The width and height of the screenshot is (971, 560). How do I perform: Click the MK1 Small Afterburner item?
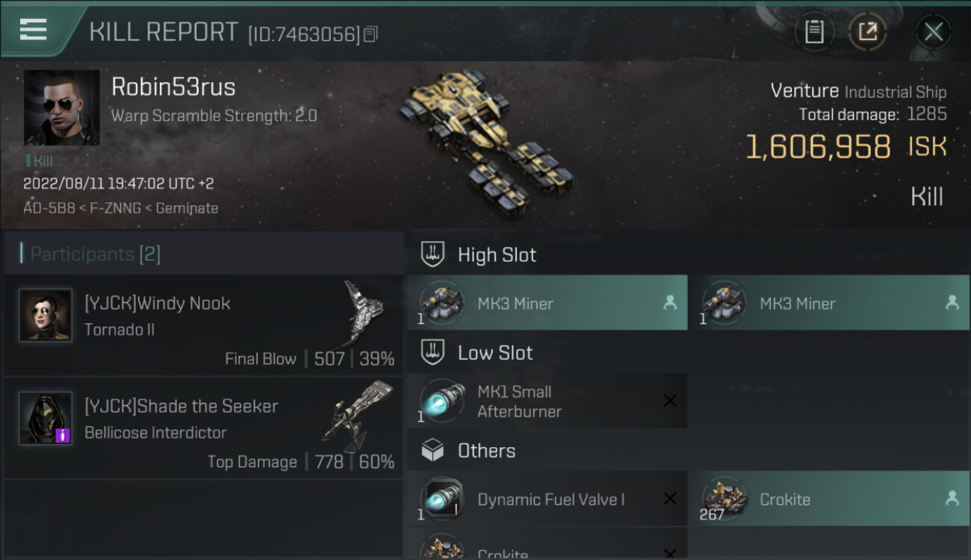coord(547,401)
